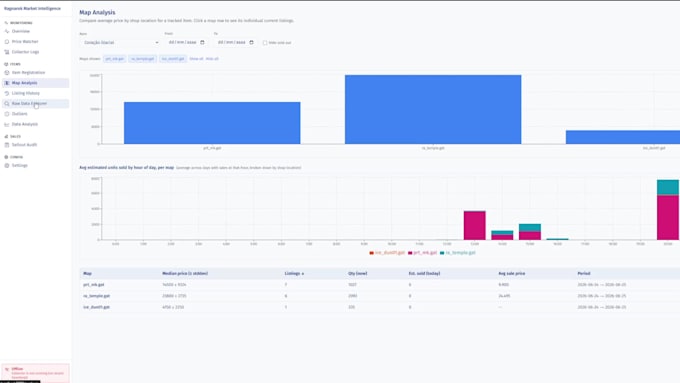Screen dimensions: 680x383
Task: Open the prt_mk.gat row in the table
Action: [379, 285]
